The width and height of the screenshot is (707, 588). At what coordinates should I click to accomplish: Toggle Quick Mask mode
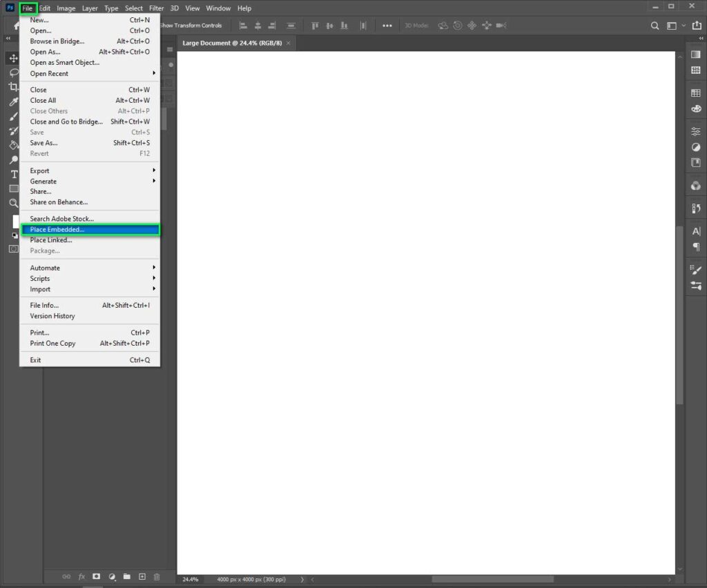coord(14,248)
